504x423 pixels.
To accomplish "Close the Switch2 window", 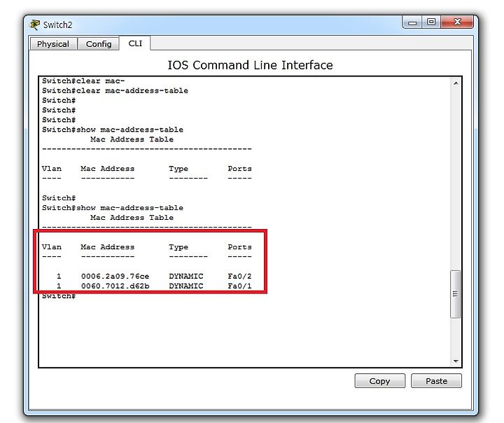I will click(x=457, y=22).
